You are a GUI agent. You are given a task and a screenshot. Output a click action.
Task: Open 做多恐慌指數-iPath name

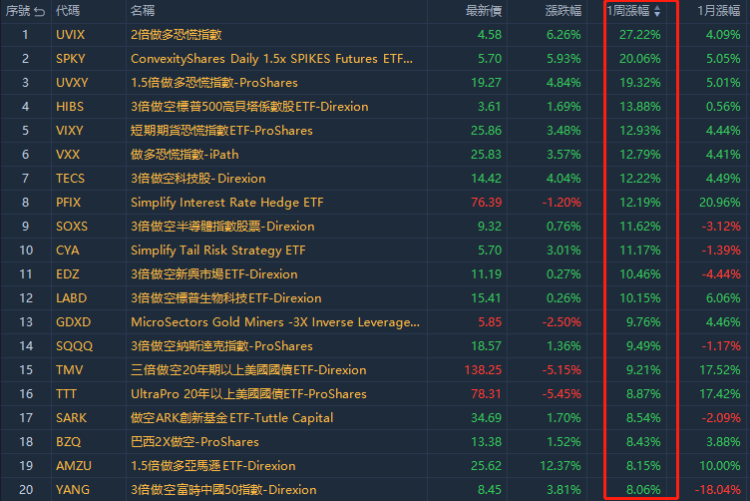[185, 155]
